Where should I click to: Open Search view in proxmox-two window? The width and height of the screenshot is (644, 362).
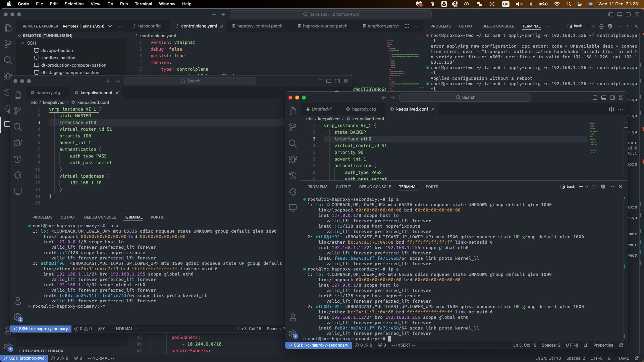(x=8, y=60)
